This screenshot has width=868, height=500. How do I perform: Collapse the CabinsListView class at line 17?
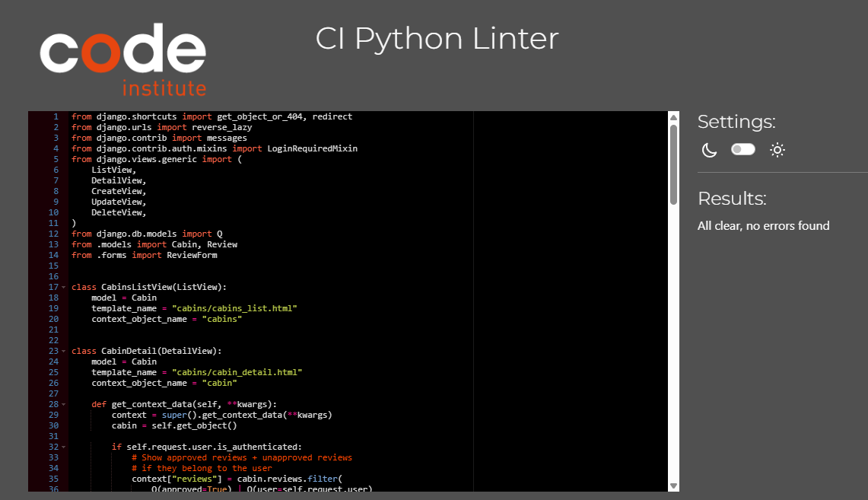coord(64,288)
